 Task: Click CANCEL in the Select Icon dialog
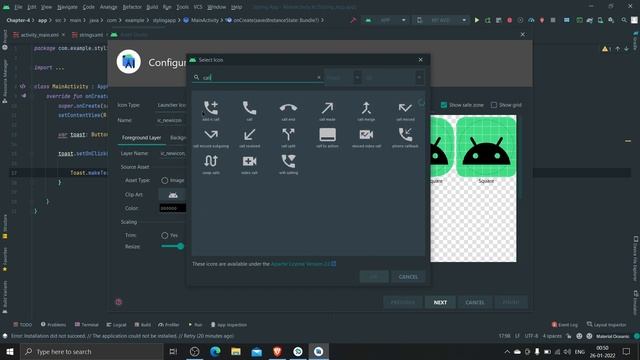tap(408, 277)
